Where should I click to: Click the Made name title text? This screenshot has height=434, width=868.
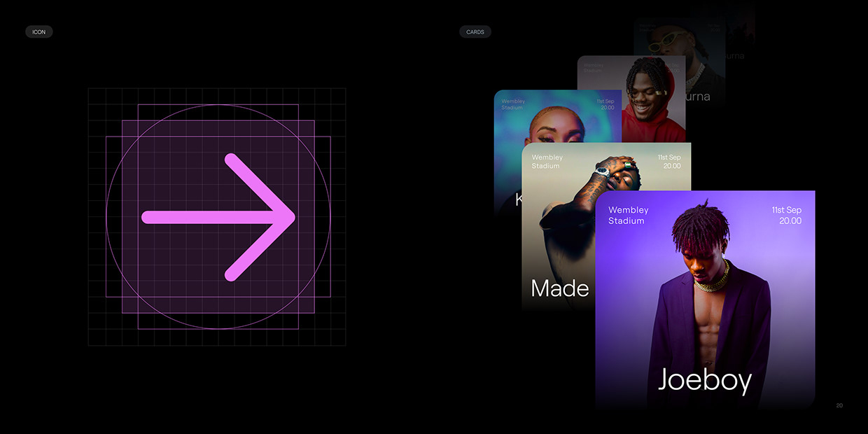560,288
